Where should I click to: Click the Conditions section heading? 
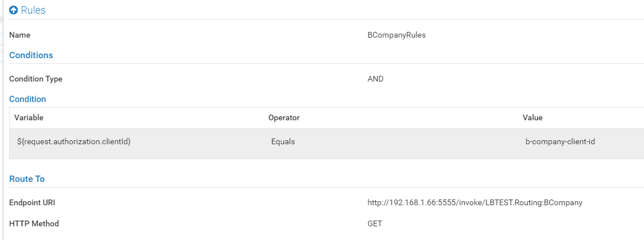click(31, 55)
